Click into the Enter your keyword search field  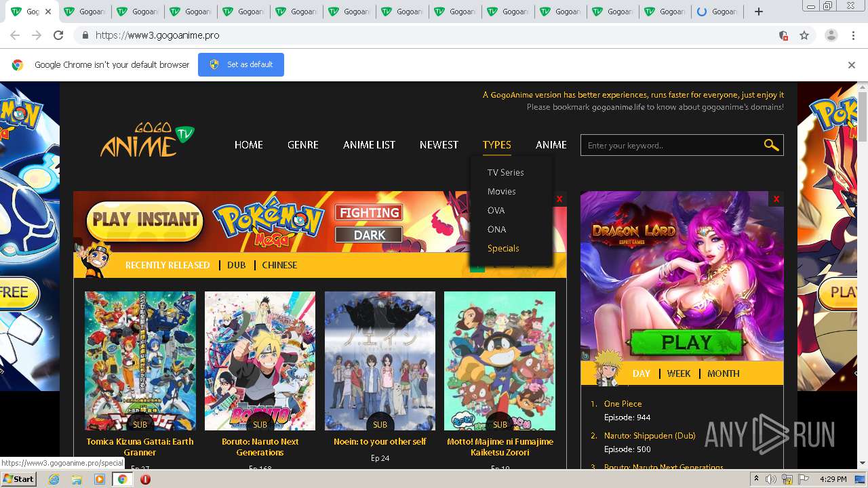coord(671,145)
